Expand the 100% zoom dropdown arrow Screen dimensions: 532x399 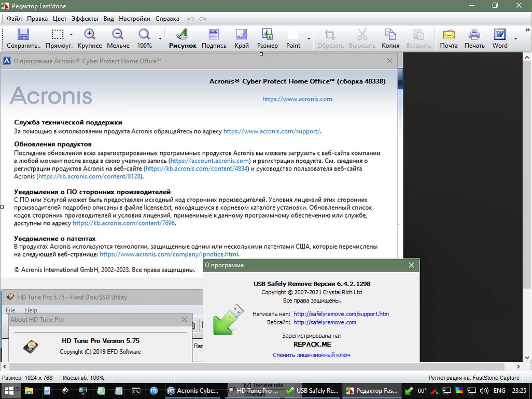[160, 39]
